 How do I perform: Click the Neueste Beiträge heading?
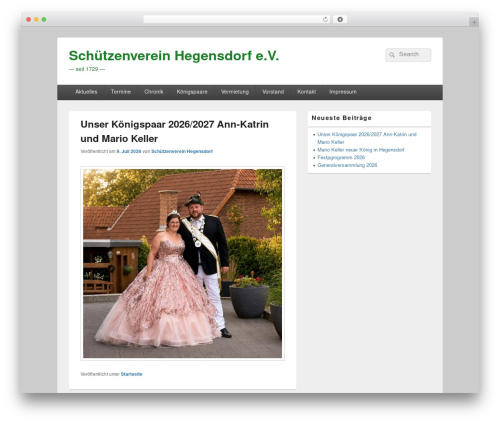pos(341,118)
